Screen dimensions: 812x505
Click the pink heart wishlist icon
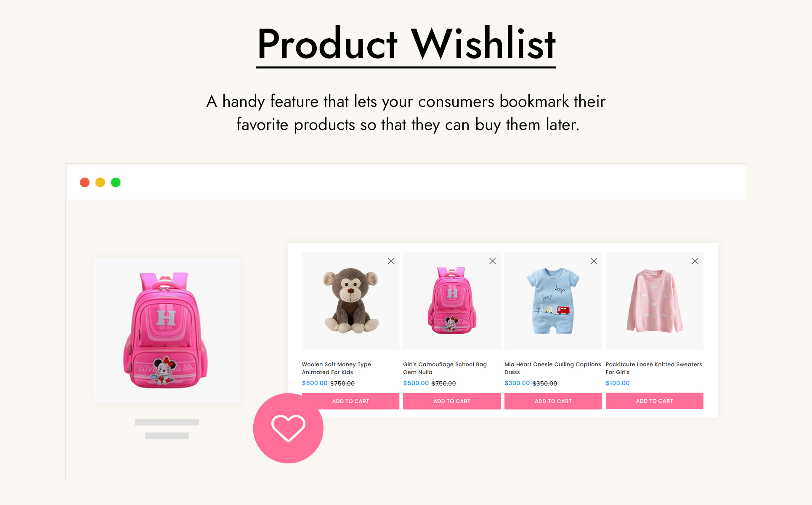pyautogui.click(x=288, y=428)
